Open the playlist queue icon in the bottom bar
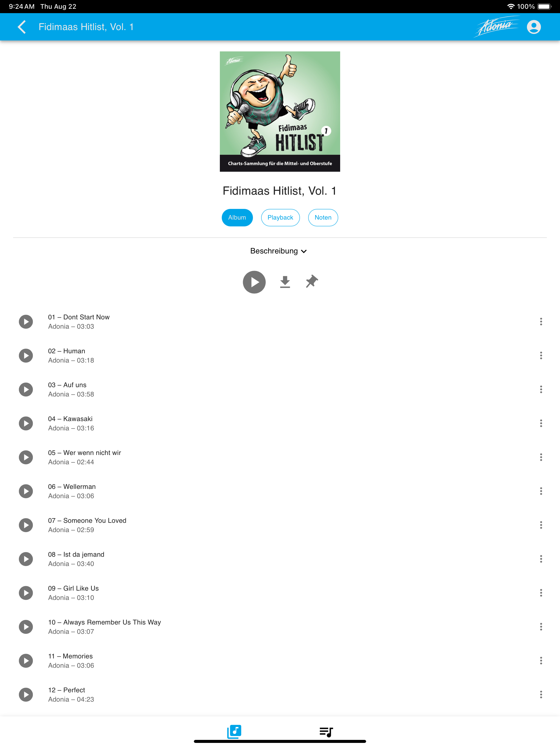The image size is (560, 747). [326, 732]
